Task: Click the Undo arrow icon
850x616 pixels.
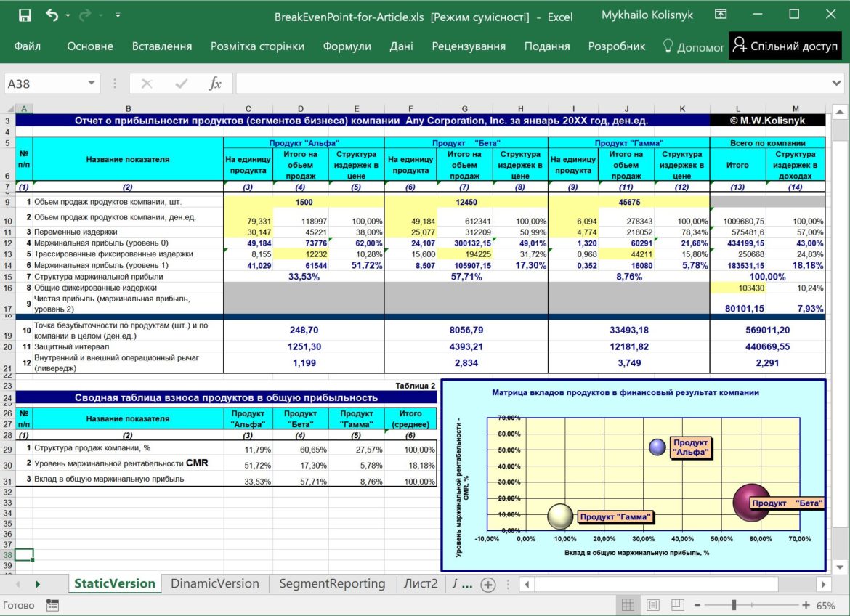Action: click(52, 15)
